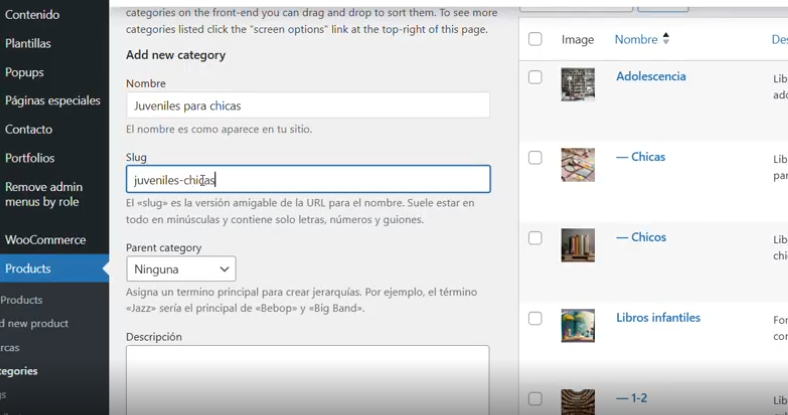Focus the Slug input field
The height and width of the screenshot is (415, 788).
pyautogui.click(x=308, y=179)
